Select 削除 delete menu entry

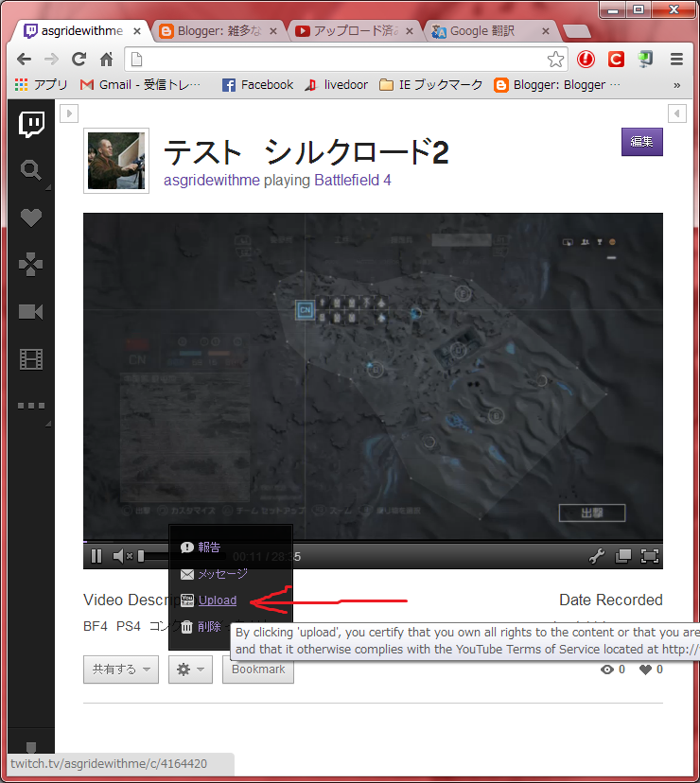click(201, 627)
